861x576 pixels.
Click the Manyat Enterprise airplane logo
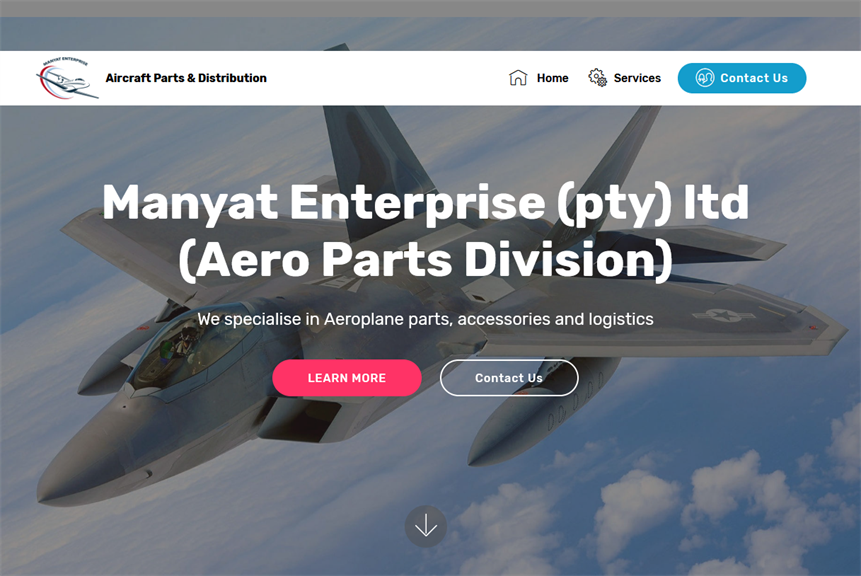[x=67, y=78]
